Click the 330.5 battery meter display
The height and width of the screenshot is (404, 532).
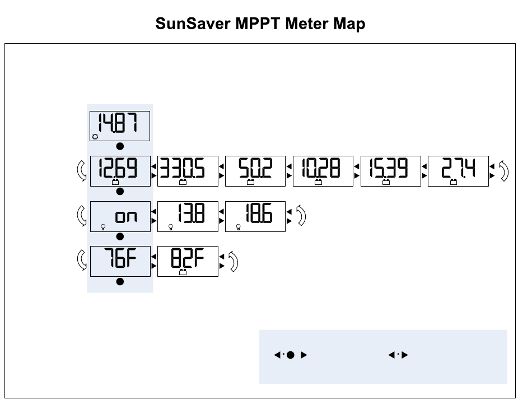point(188,171)
